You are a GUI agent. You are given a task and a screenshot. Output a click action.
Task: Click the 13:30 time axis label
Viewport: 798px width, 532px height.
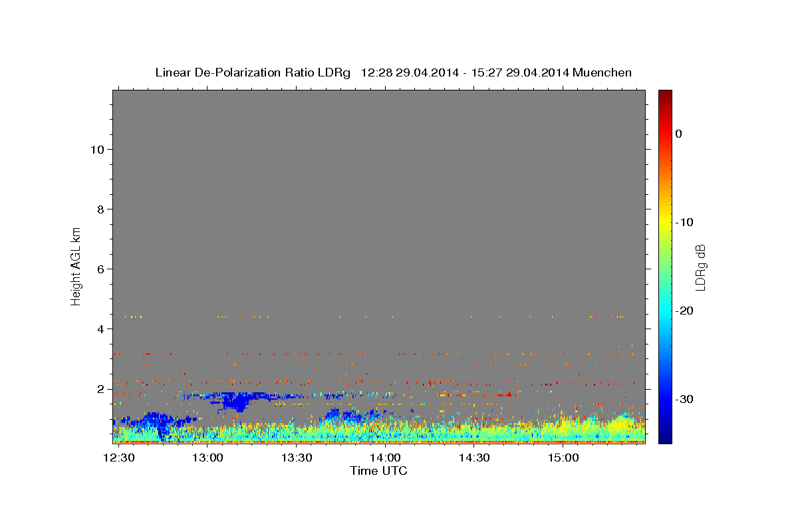click(x=297, y=458)
